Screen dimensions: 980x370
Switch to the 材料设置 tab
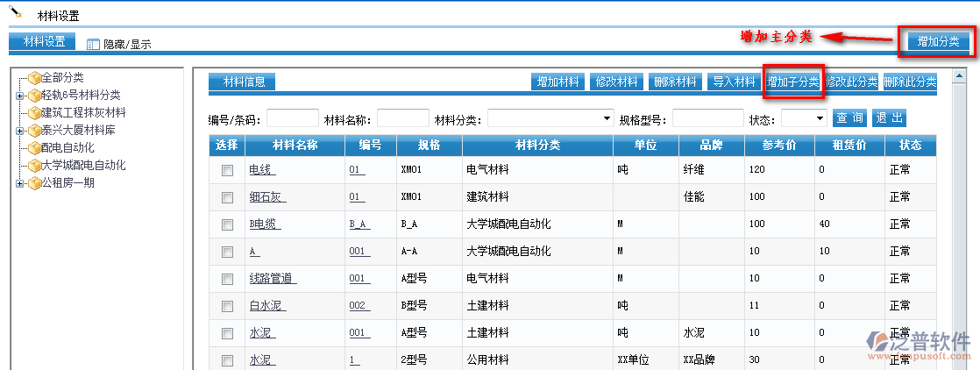[x=42, y=42]
